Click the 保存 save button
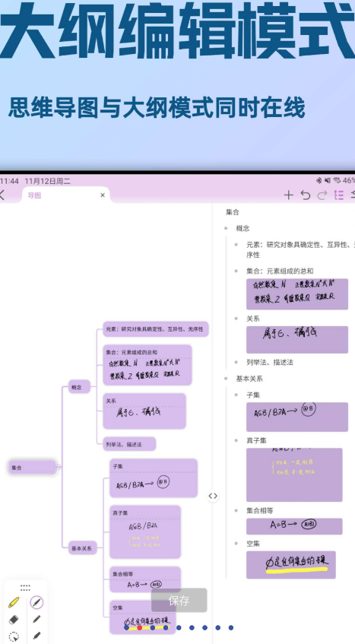This screenshot has width=355, height=644. pos(179,600)
